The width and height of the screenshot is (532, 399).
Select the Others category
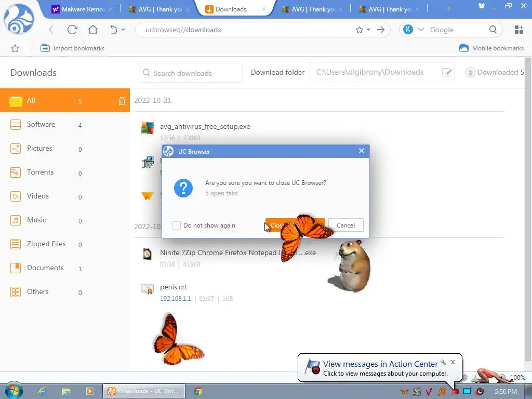65,292
